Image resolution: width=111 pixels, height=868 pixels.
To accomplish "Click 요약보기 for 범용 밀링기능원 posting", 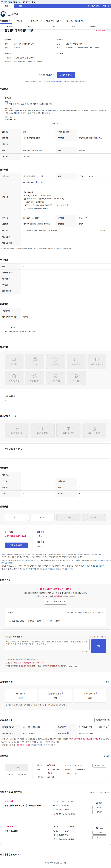I will pos(99,807).
